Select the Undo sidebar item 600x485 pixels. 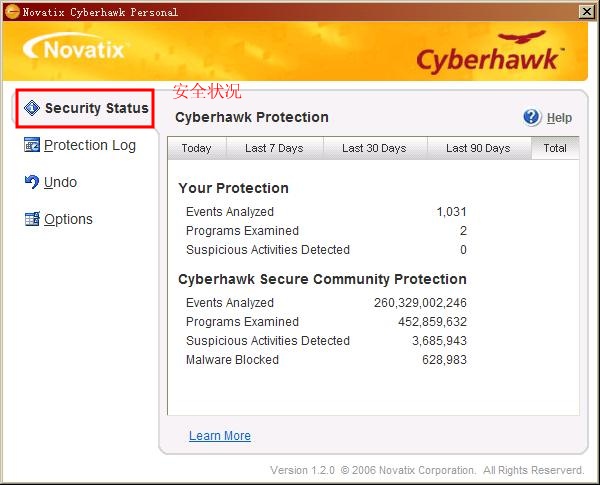[60, 182]
